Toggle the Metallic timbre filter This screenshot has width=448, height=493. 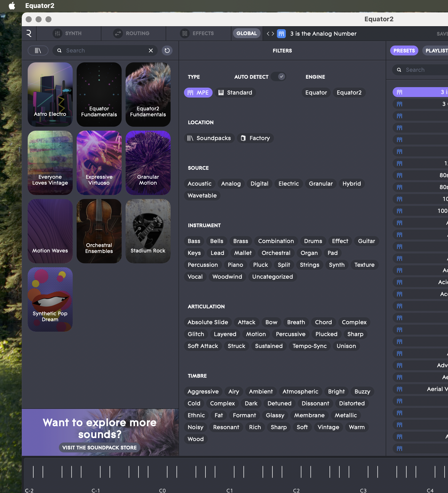point(346,415)
